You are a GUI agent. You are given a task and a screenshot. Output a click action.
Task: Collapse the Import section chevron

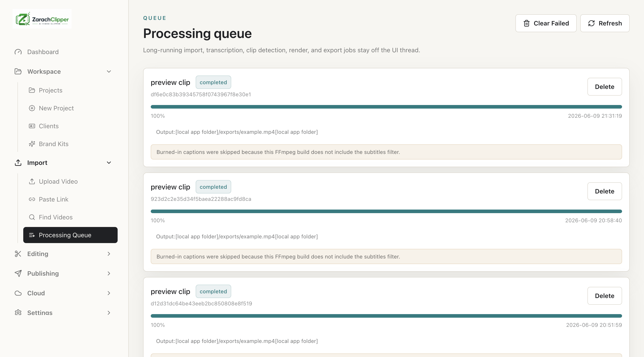pyautogui.click(x=109, y=163)
